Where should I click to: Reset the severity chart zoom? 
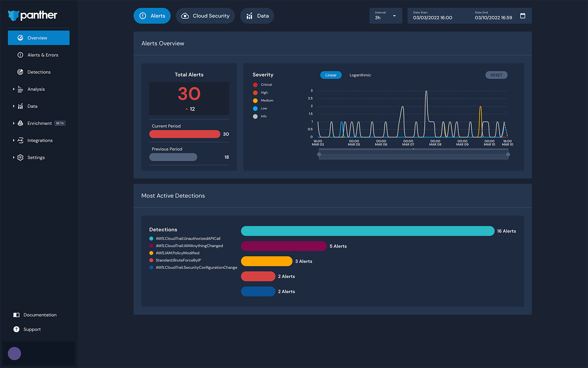pos(496,75)
